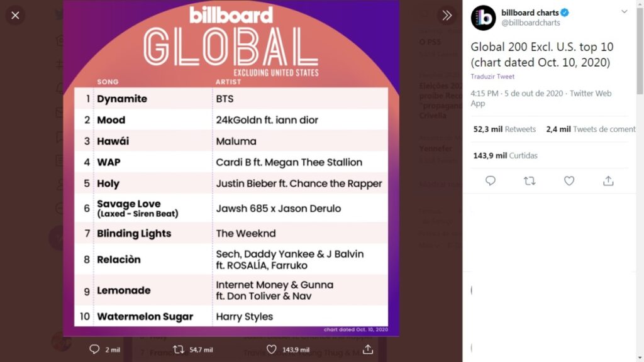
Task: View the 2,4 mil Tweets de comentário
Action: [x=591, y=129]
